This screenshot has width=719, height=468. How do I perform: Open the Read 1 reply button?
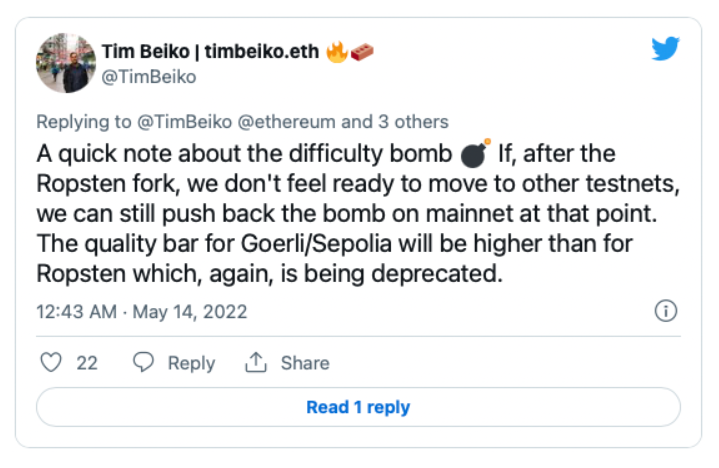click(358, 407)
